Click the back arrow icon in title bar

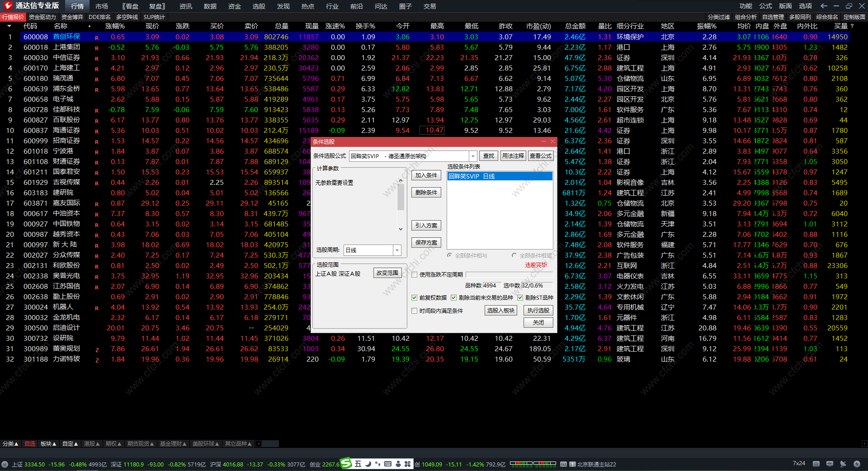(x=824, y=6)
